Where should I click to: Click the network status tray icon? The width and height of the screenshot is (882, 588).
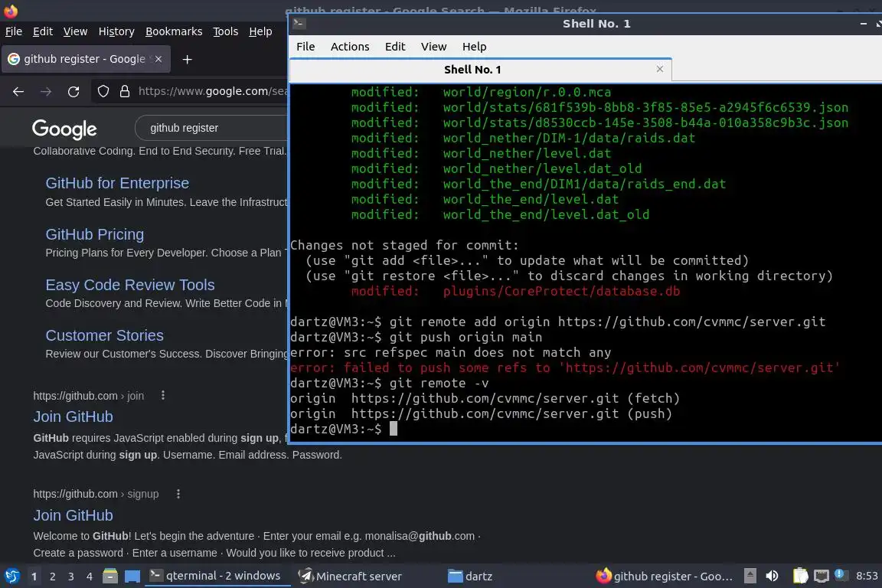click(822, 576)
